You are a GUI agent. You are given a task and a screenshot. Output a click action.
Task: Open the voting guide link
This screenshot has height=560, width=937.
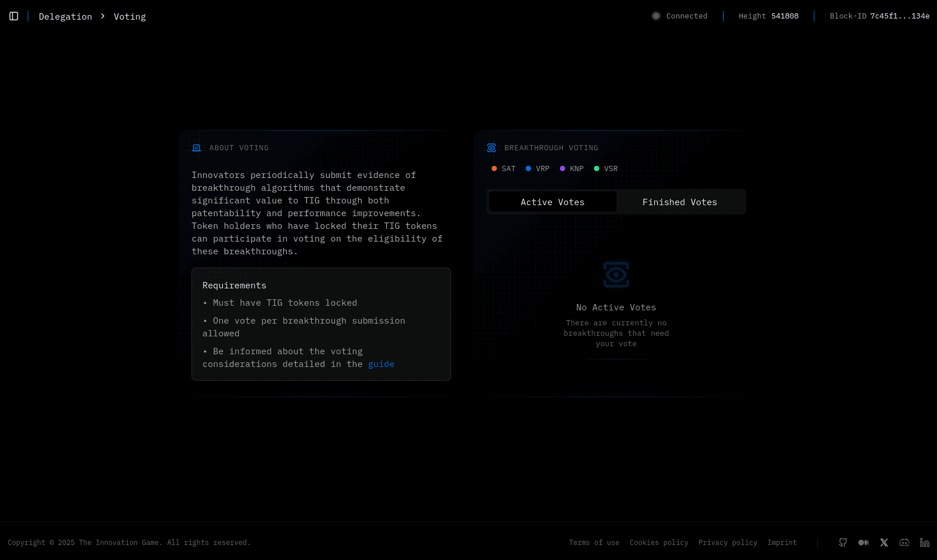(381, 364)
